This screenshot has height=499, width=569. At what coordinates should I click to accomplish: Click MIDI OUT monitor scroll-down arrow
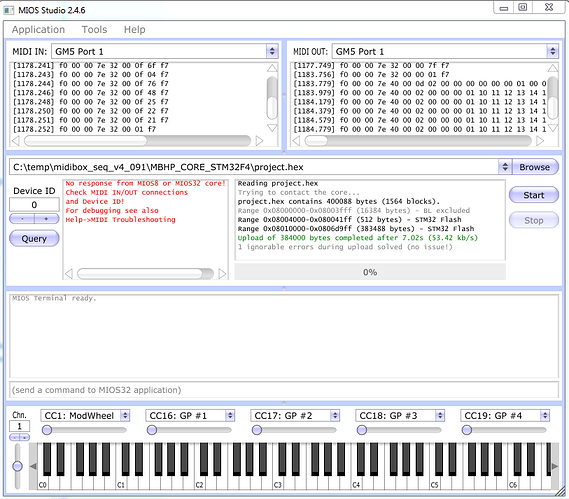[553, 128]
